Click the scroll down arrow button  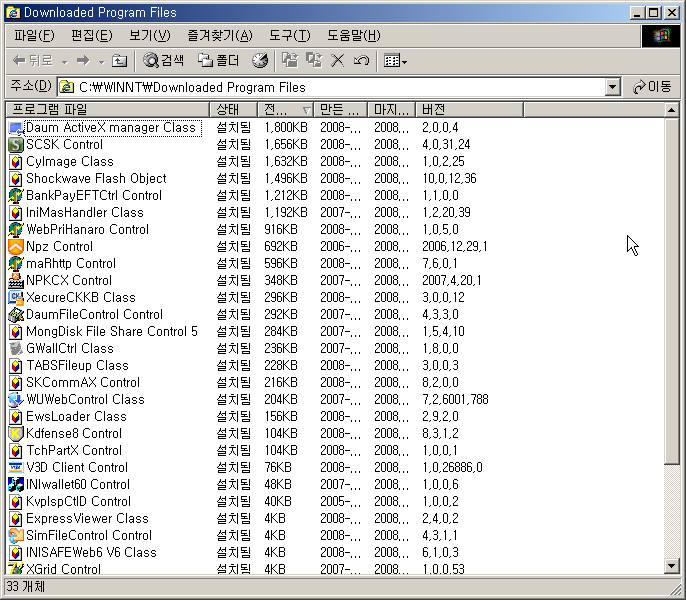coord(671,566)
